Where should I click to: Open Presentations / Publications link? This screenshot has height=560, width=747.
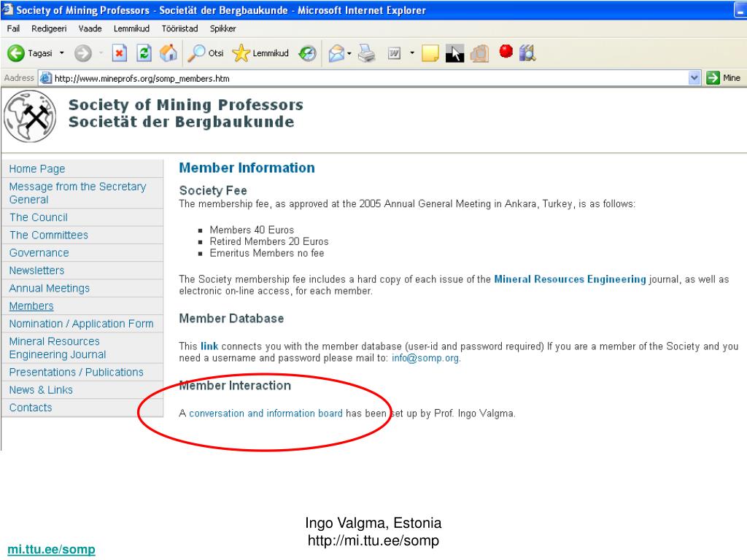click(76, 373)
